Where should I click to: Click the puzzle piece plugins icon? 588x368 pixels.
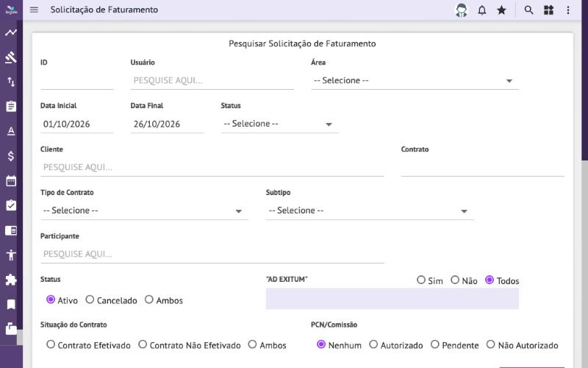coord(11,280)
